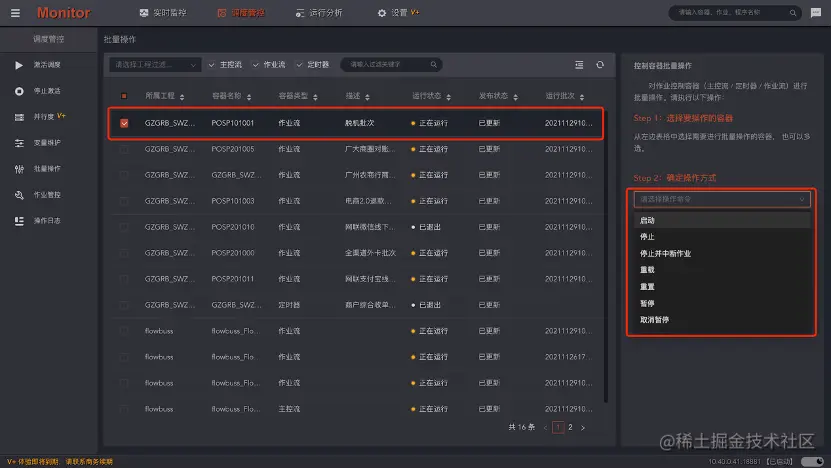Click the POSP201000 container name cell
832x468 pixels.
[233, 253]
